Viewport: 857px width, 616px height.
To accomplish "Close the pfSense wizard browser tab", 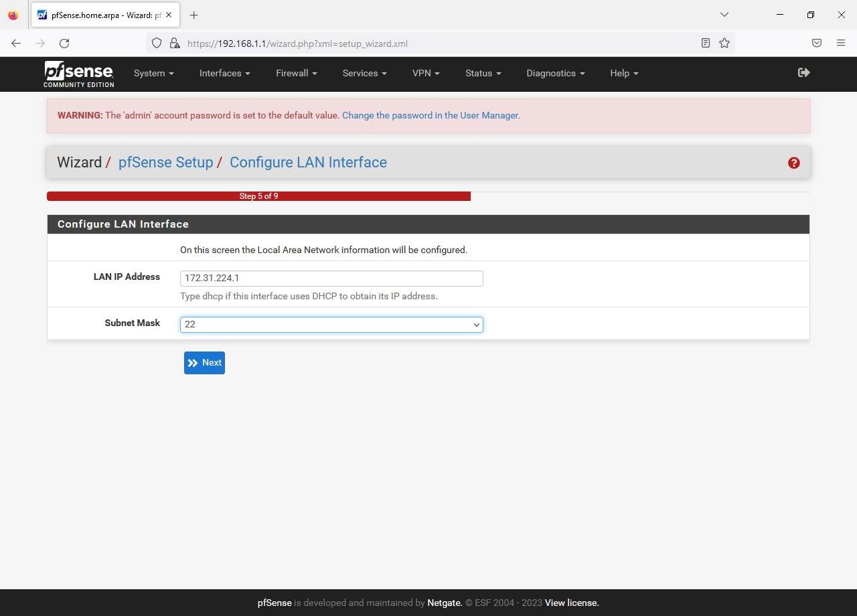I will coord(169,15).
